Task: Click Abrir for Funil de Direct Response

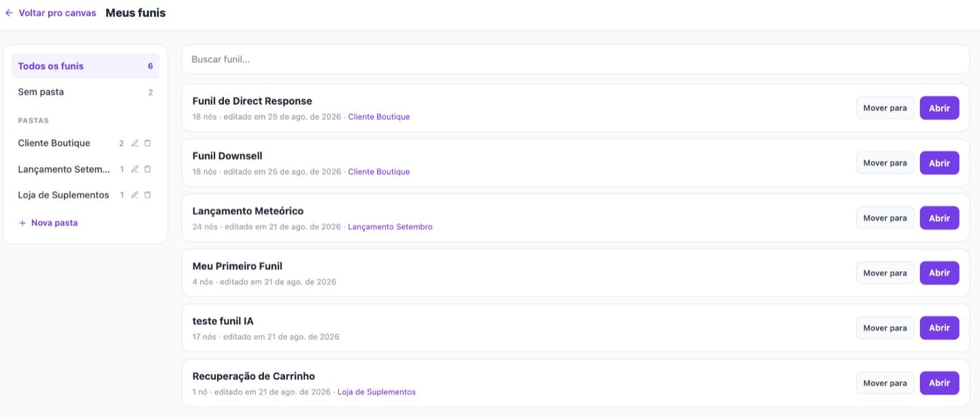Action: 939,108
